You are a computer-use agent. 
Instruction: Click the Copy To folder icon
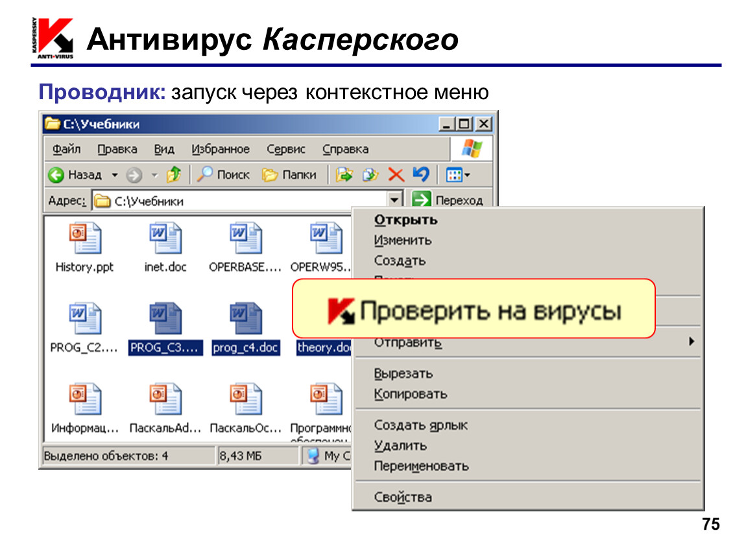pyautogui.click(x=370, y=174)
